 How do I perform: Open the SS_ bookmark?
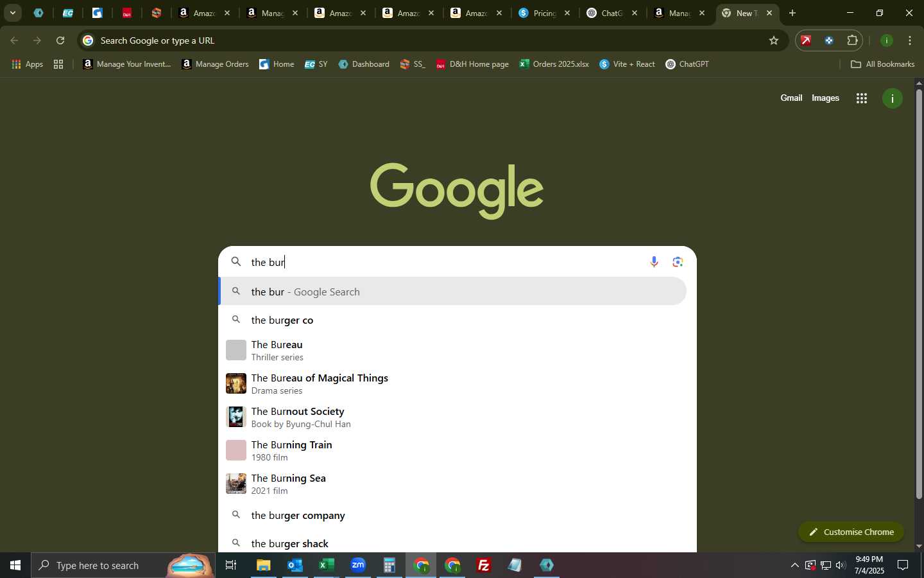[413, 64]
